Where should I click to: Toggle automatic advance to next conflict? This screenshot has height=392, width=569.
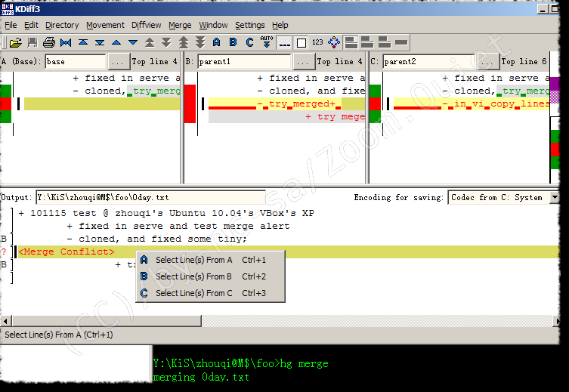click(267, 42)
